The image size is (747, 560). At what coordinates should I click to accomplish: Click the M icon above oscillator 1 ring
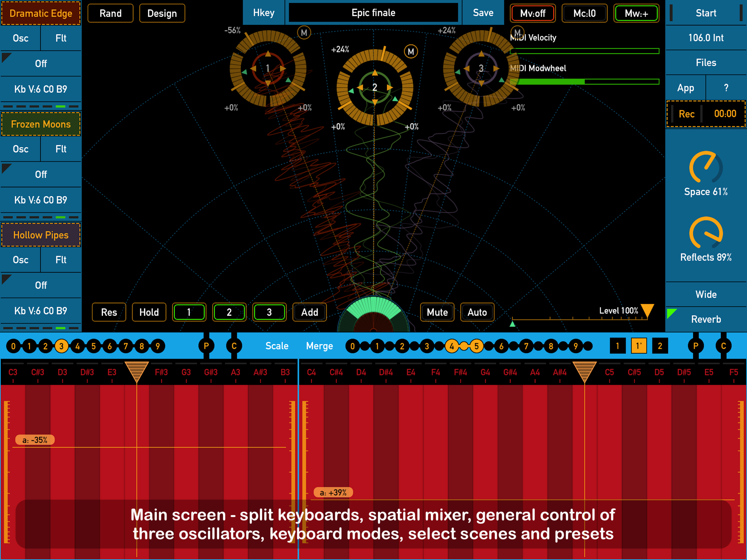304,33
